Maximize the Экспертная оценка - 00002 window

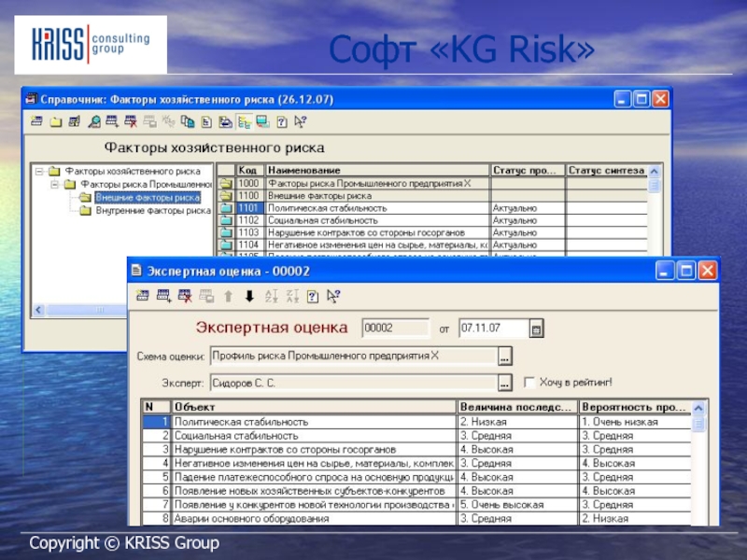pos(686,271)
